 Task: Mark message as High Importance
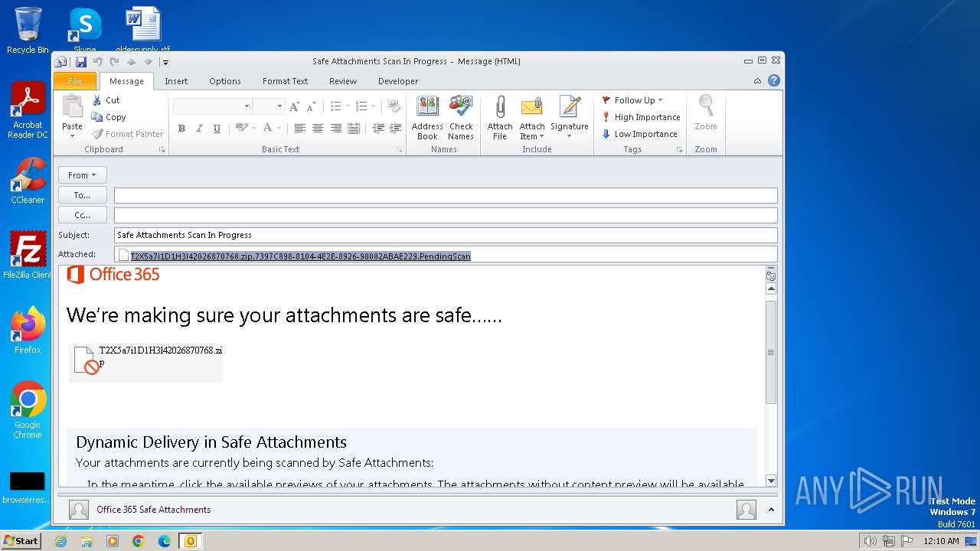pyautogui.click(x=641, y=117)
